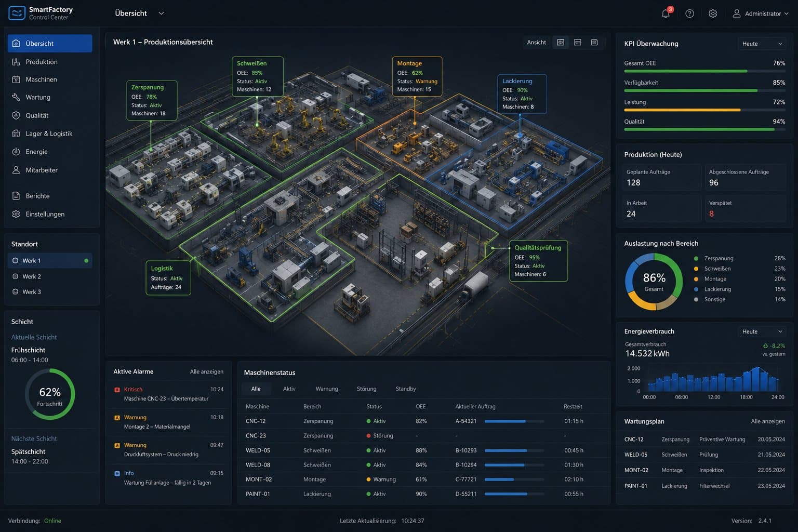798x532 pixels.
Task: Open the Schweißen area label card
Action: pyautogui.click(x=258, y=76)
